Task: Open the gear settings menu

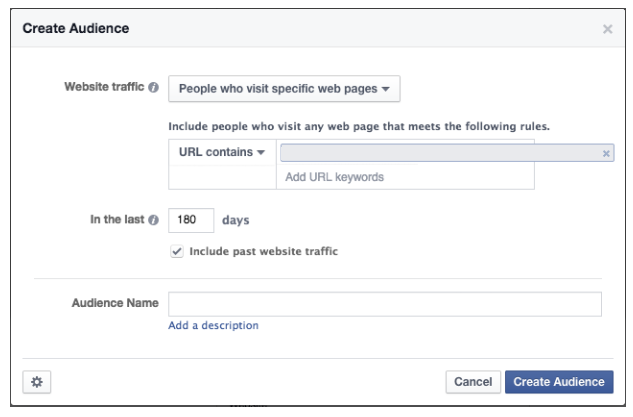Action: (36, 381)
